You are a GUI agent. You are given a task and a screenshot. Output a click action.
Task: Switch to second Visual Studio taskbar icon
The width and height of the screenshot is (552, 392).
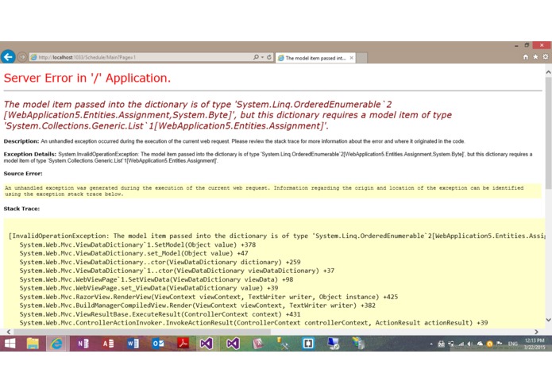coord(233,344)
